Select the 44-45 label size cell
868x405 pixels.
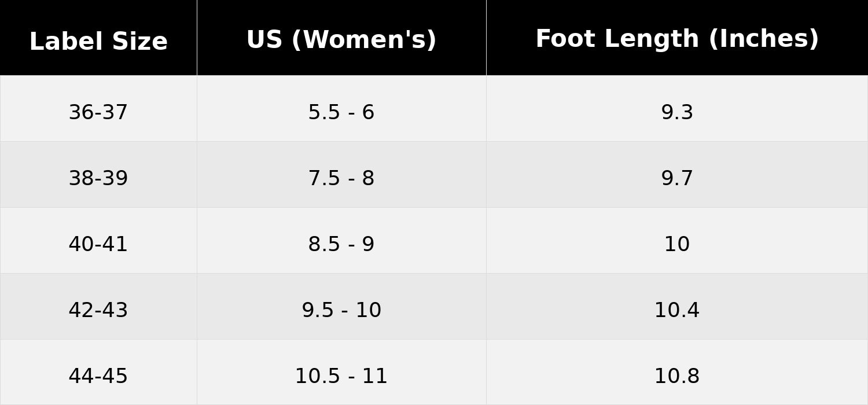(x=98, y=376)
